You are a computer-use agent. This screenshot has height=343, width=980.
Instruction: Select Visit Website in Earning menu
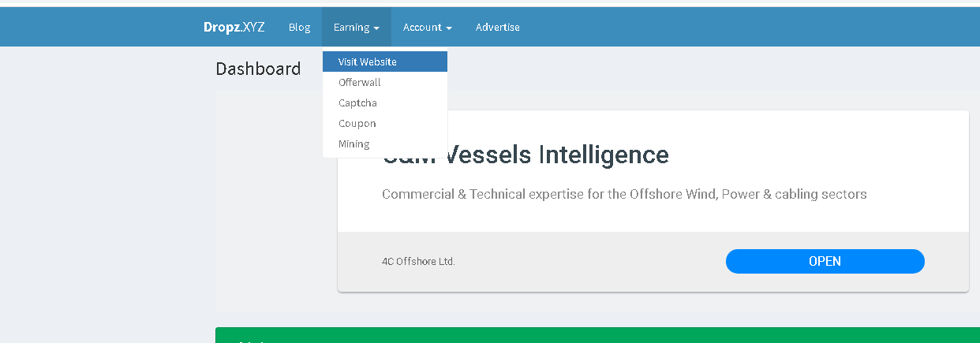pyautogui.click(x=368, y=62)
